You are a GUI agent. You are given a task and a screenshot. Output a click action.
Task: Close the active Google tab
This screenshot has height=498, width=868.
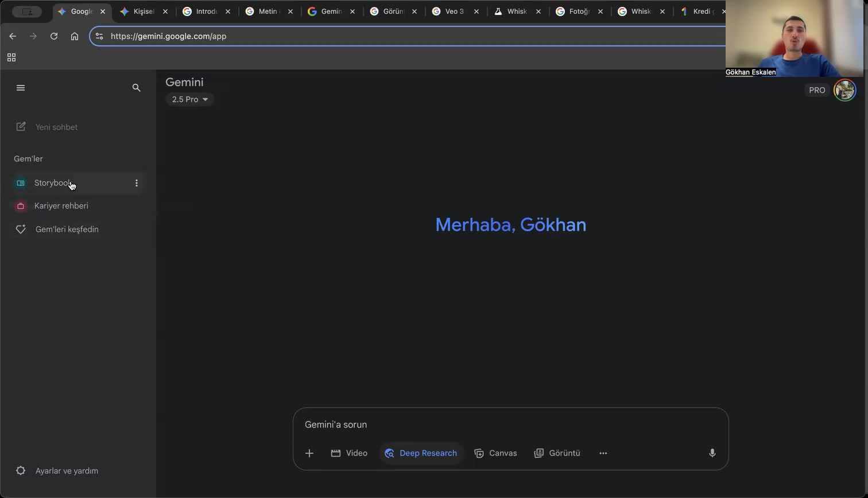point(103,11)
